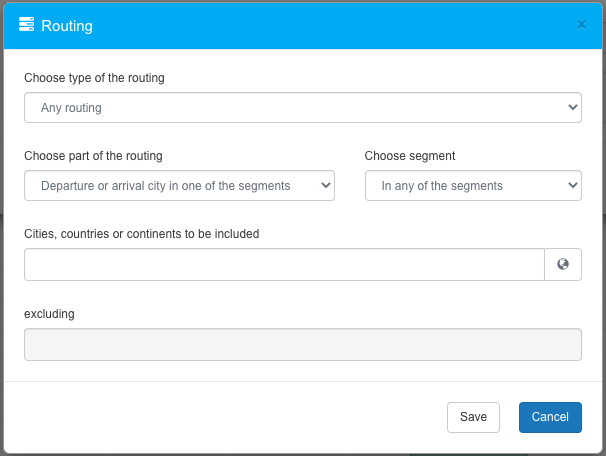Click the chevron on segment select
606x456 pixels.
572,185
